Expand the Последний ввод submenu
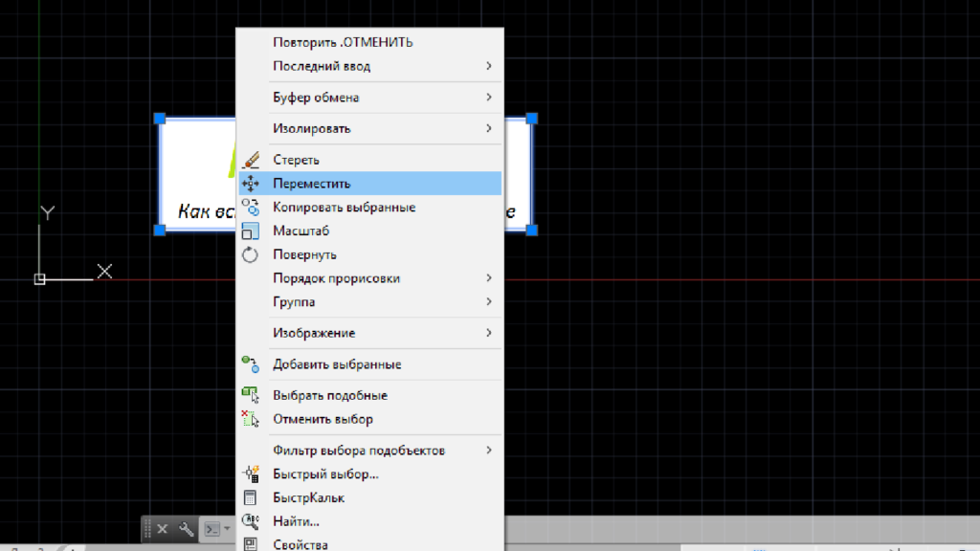This screenshot has width=980, height=551. pyautogui.click(x=383, y=67)
